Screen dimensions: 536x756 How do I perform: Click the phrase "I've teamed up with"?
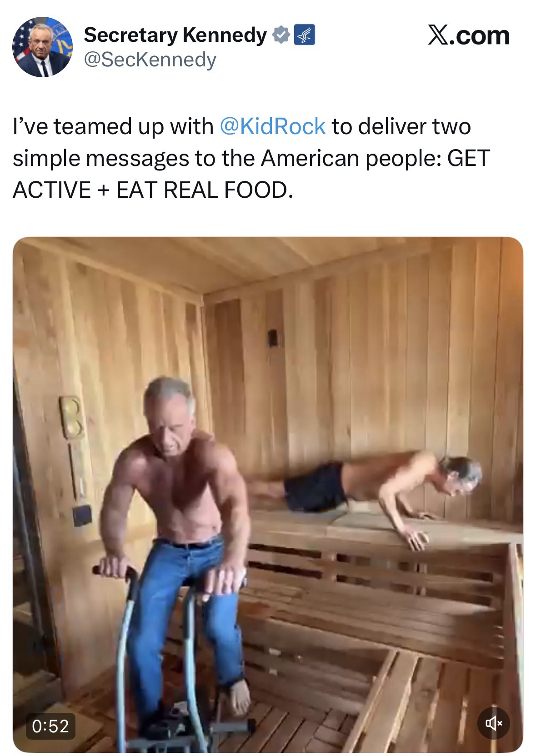click(x=113, y=126)
